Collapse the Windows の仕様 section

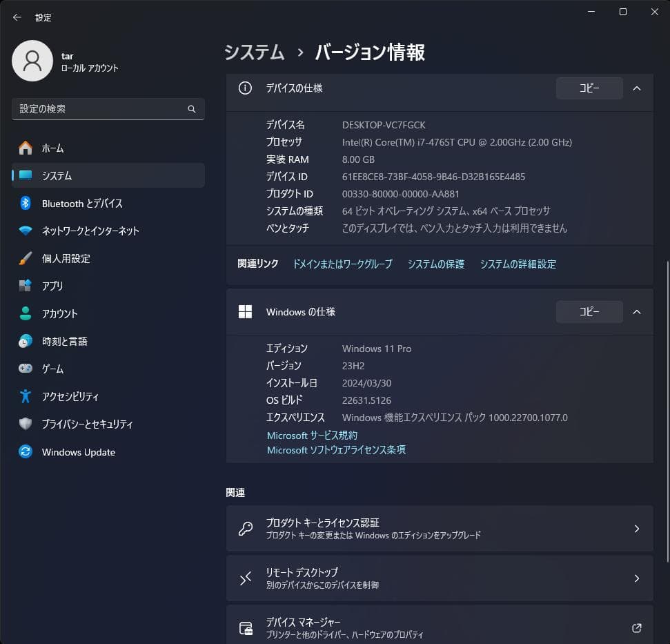coord(636,311)
